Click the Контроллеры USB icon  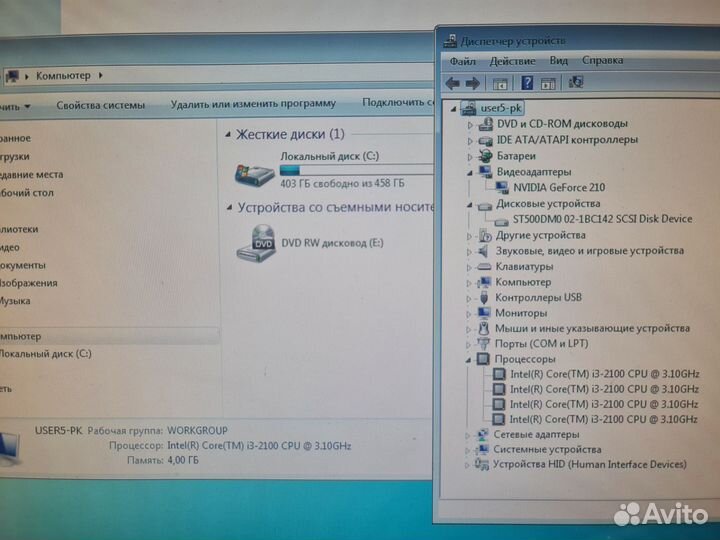coord(484,298)
